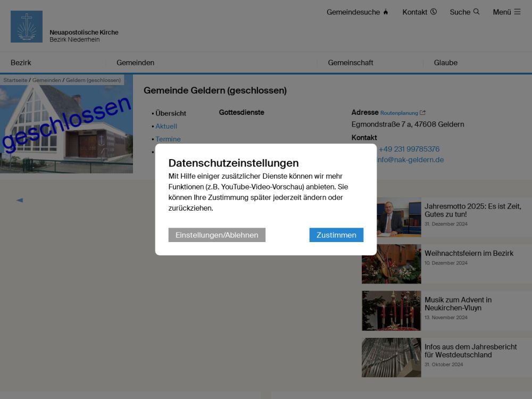Expand the Gemeinschaft navigation menu
This screenshot has width=532, height=399.
(x=350, y=63)
